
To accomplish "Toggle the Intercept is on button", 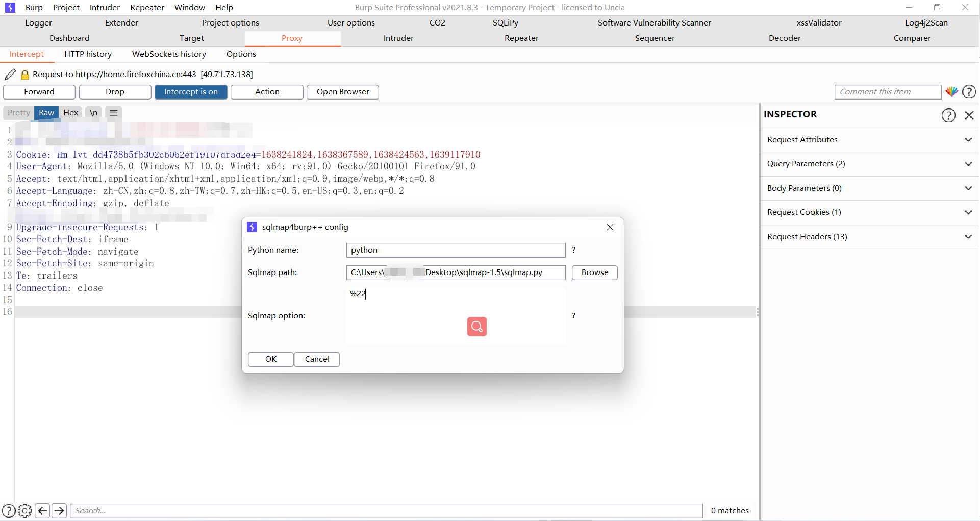I will 191,92.
